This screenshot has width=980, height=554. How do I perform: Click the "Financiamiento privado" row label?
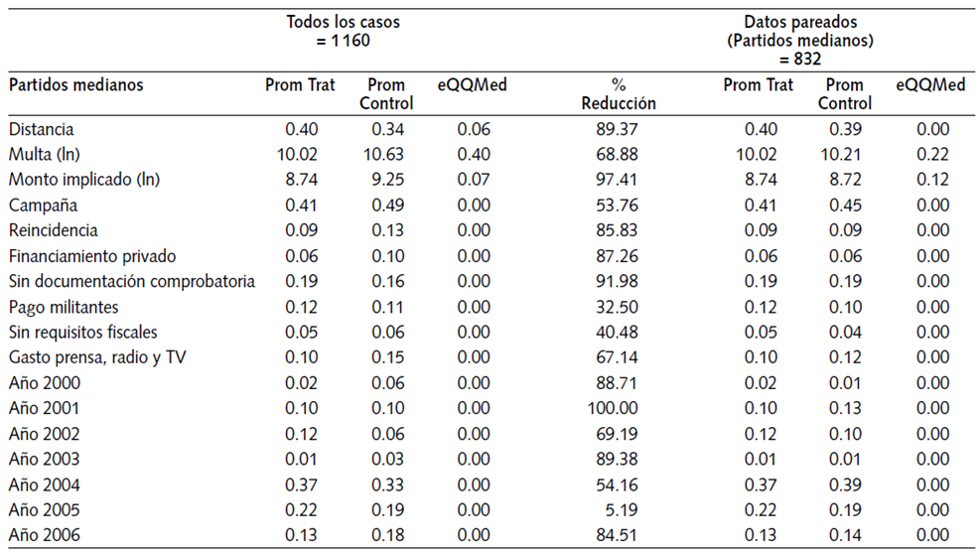pos(92,256)
